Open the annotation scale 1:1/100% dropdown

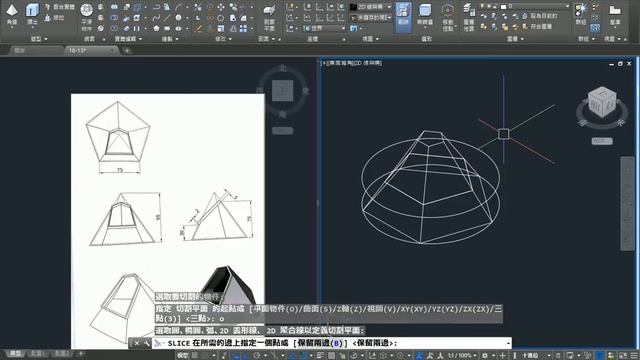(x=462, y=356)
